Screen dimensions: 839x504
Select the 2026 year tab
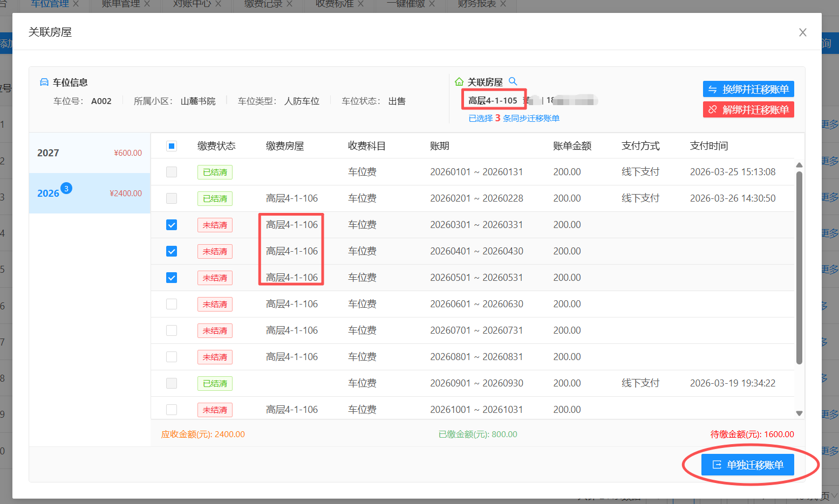[89, 194]
